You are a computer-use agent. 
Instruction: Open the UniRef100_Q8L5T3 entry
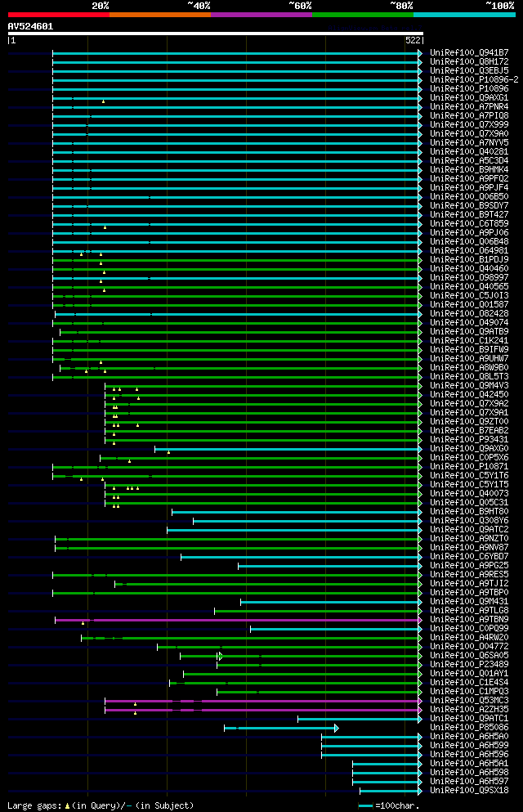(469, 376)
